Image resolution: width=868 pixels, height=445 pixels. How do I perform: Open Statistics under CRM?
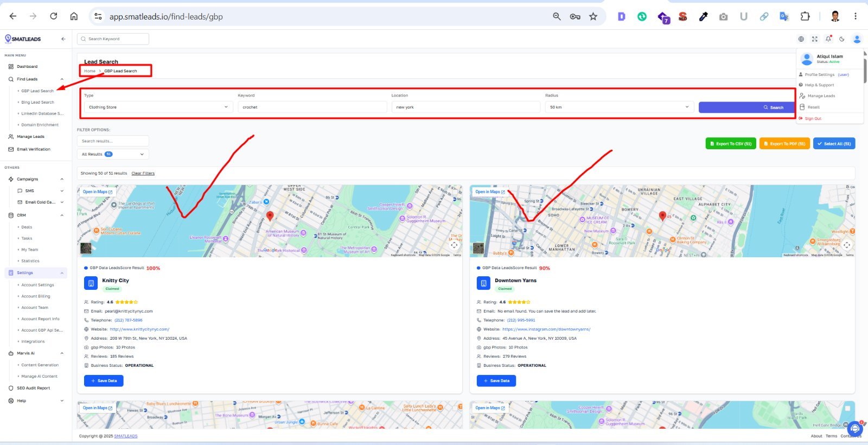(30, 261)
